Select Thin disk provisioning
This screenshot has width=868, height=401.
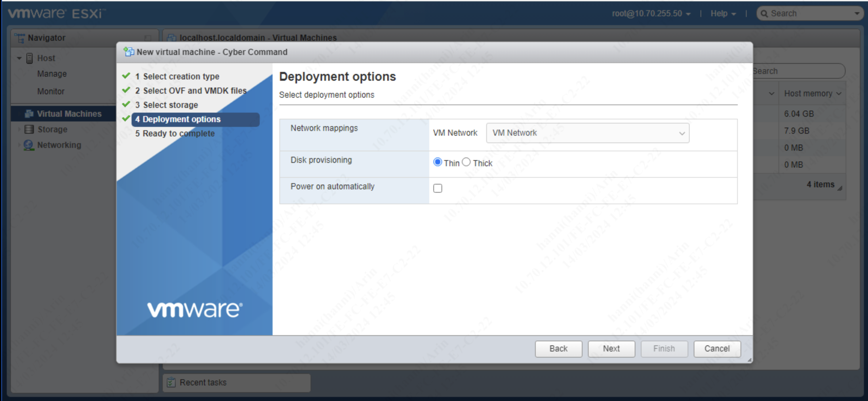(x=438, y=162)
